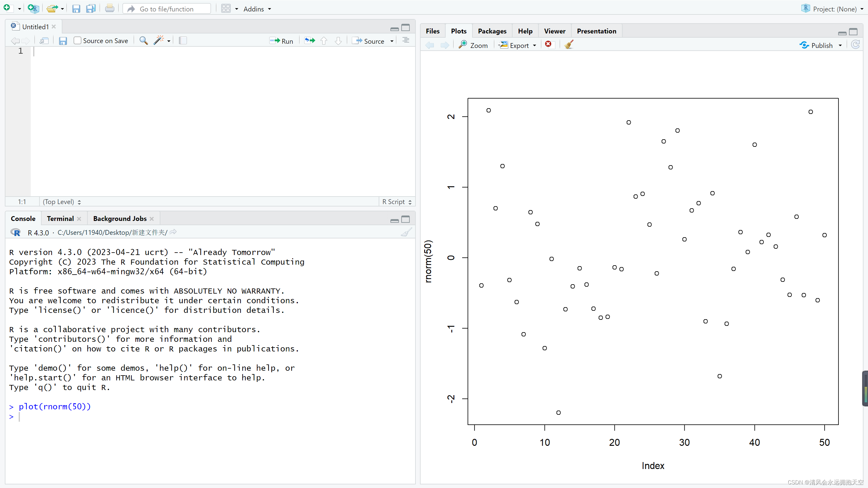Open (Top Level) scope selector
This screenshot has width=868, height=488.
[62, 202]
